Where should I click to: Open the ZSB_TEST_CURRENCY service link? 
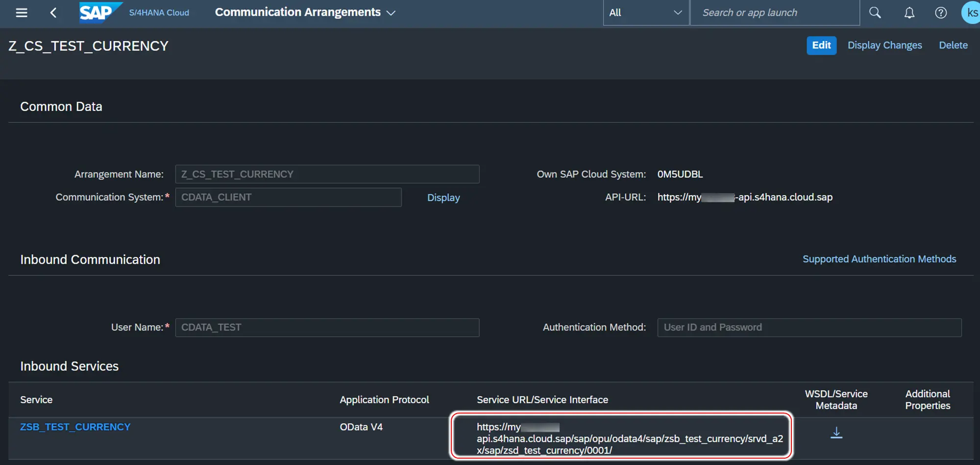tap(75, 427)
